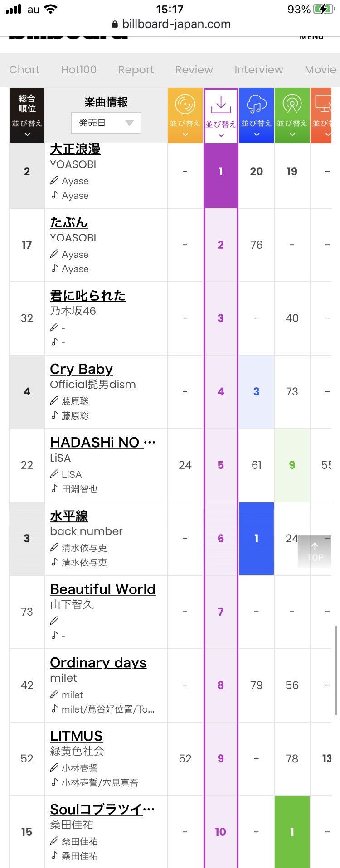
Task: Sort by streaming cloud music icon column
Action: (257, 116)
